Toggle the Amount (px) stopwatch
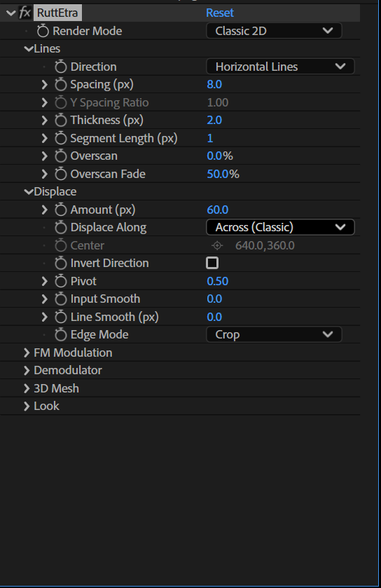The height and width of the screenshot is (588, 381). [61, 210]
